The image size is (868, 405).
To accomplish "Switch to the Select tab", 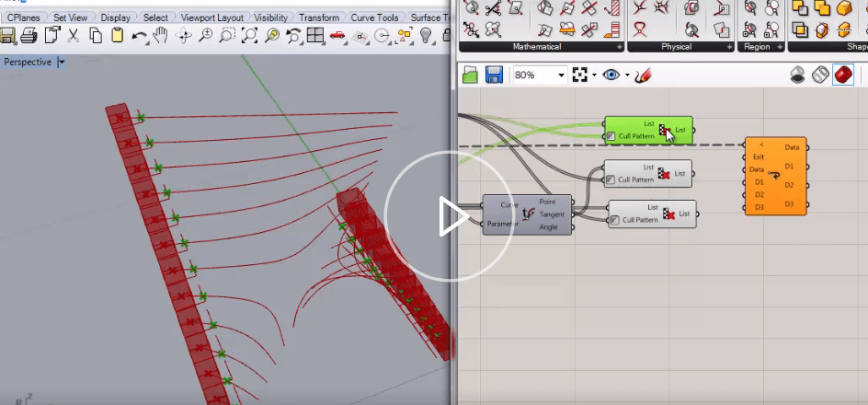I will [x=155, y=17].
